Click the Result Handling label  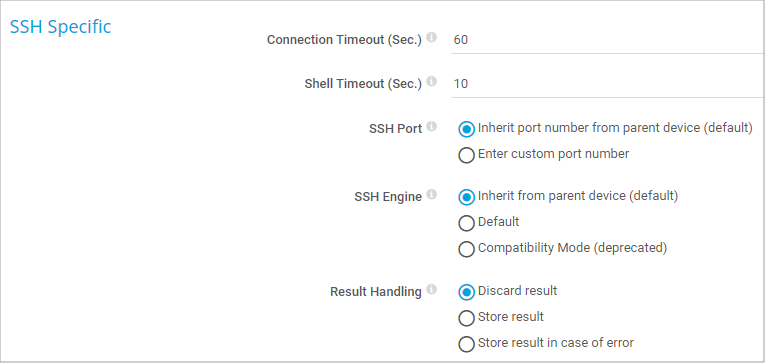pos(376,292)
